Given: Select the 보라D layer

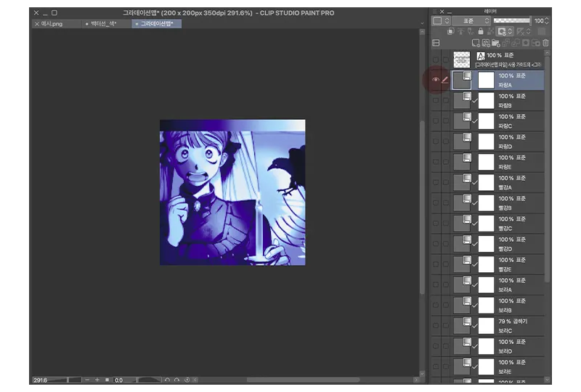Looking at the screenshot, I should [497, 346].
